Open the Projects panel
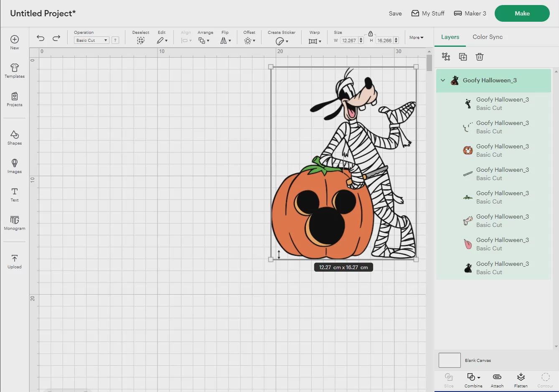 15,99
